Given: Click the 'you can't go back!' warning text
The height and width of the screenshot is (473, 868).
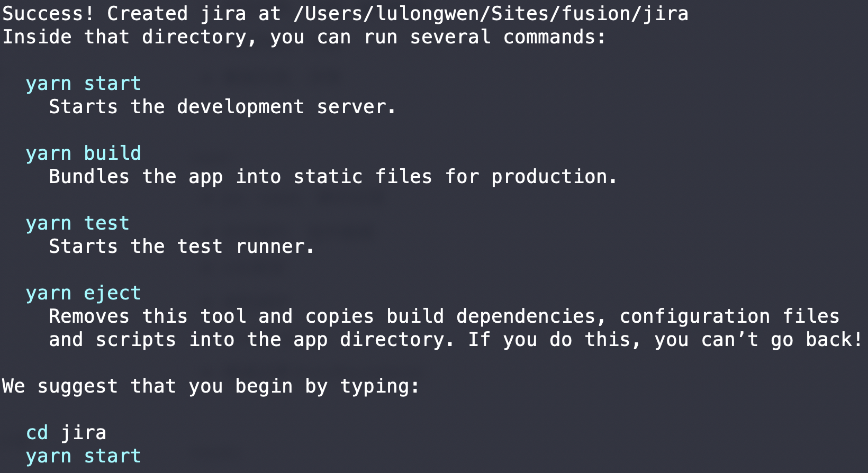Looking at the screenshot, I should [758, 340].
